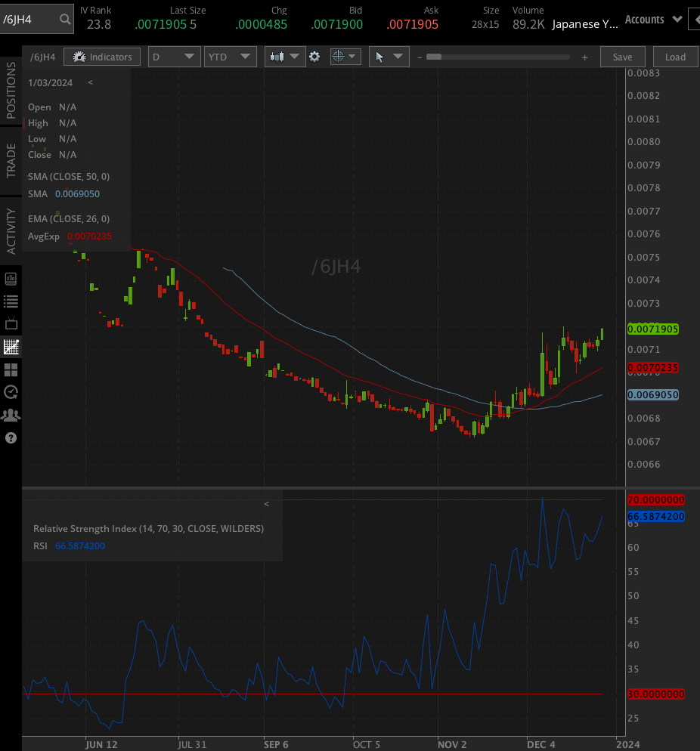Open the charts icon in left sidebar

[11, 347]
